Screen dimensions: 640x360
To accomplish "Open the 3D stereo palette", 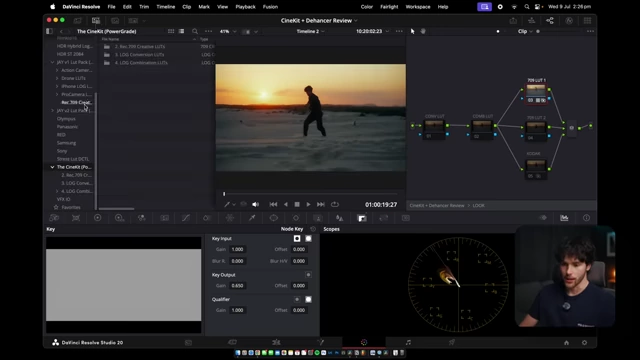I will (406, 218).
